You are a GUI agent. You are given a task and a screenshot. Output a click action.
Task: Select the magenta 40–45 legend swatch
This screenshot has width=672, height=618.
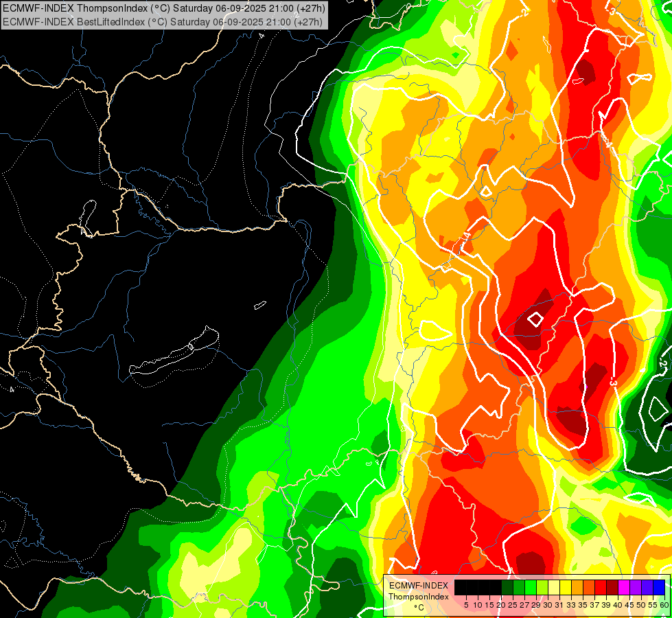[624, 588]
